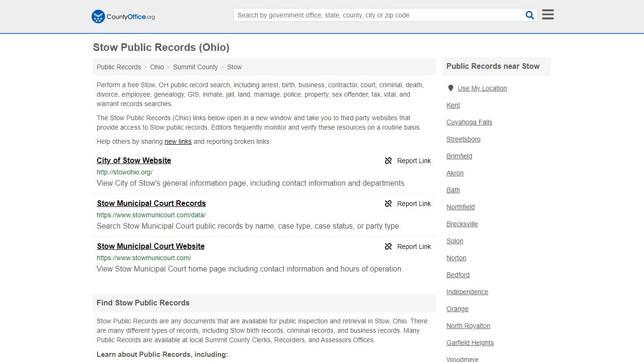
Task: Open Summit County breadcrumb
Action: 195,67
